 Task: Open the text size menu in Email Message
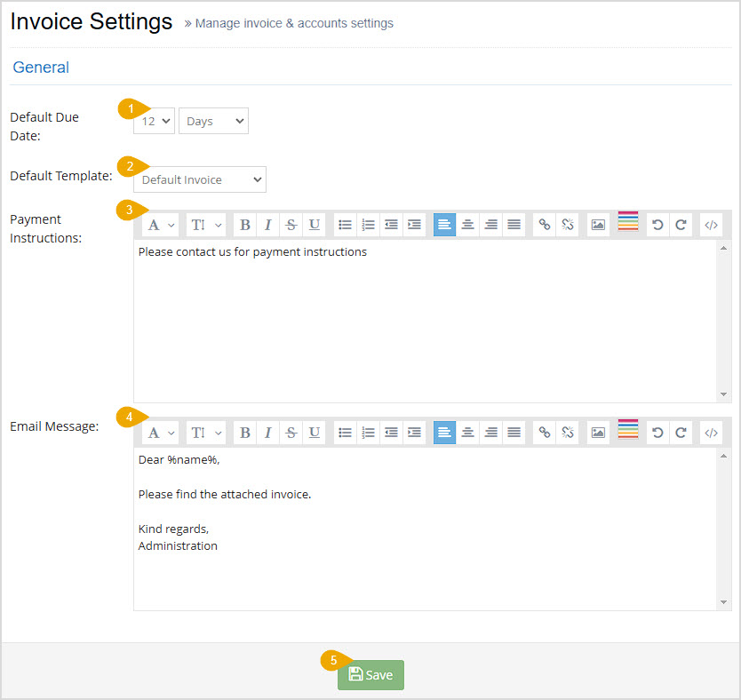point(205,432)
